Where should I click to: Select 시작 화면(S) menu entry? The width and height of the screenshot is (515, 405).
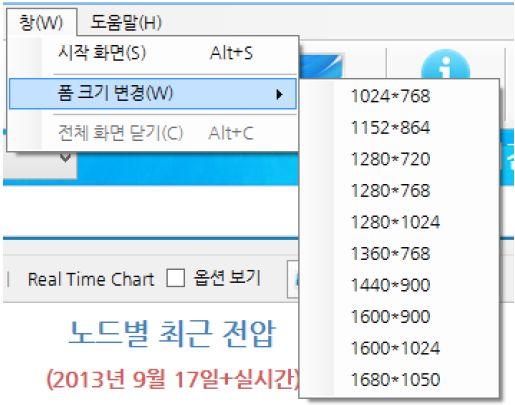153,53
